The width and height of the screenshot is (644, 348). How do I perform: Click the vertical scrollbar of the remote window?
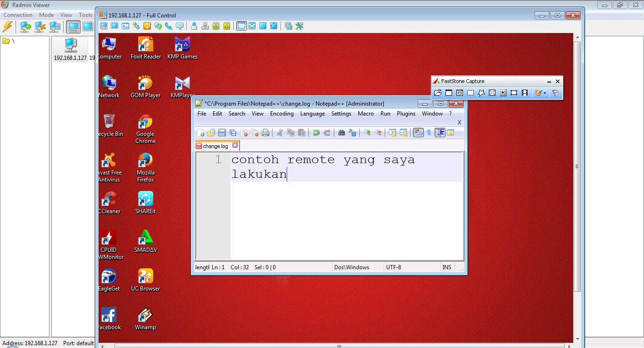point(577,166)
